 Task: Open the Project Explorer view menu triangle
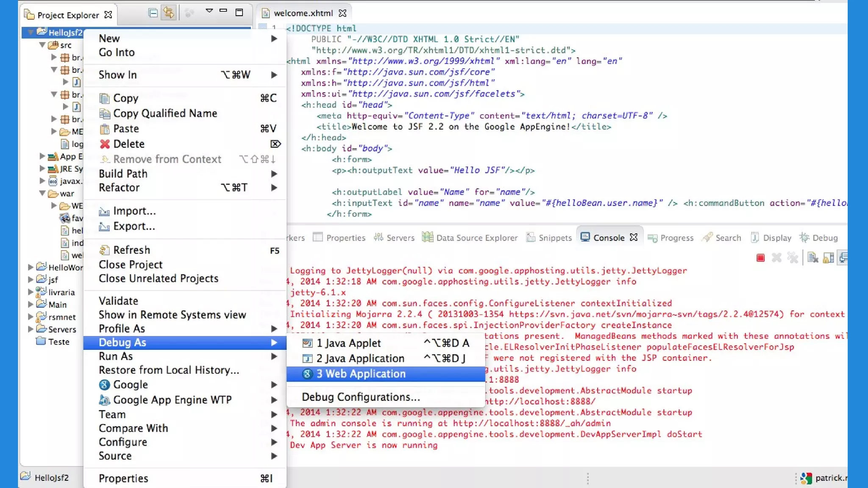[209, 11]
